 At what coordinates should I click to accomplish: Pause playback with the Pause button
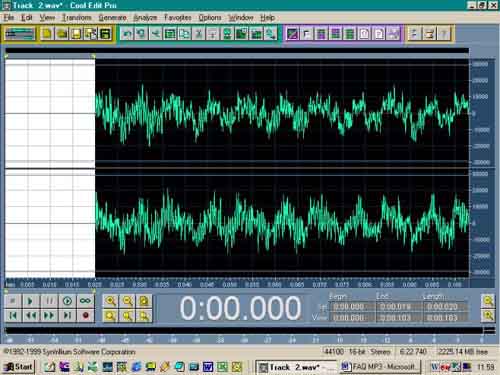[x=49, y=301]
